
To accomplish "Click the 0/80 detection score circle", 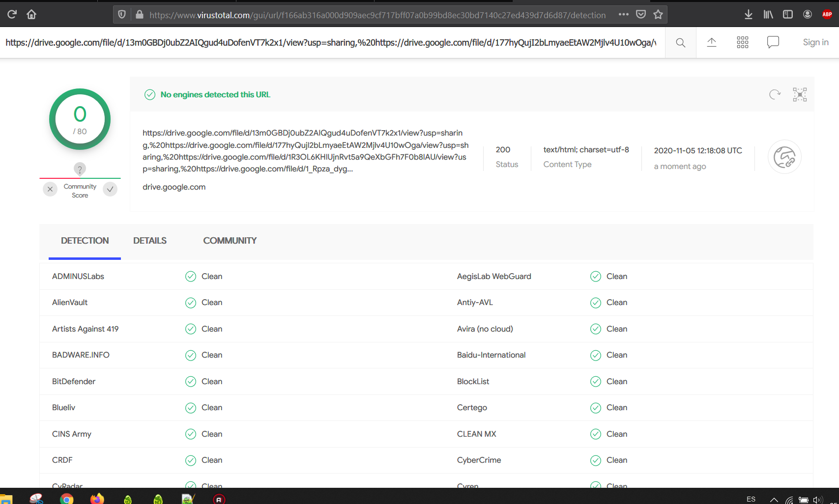I will [x=80, y=119].
